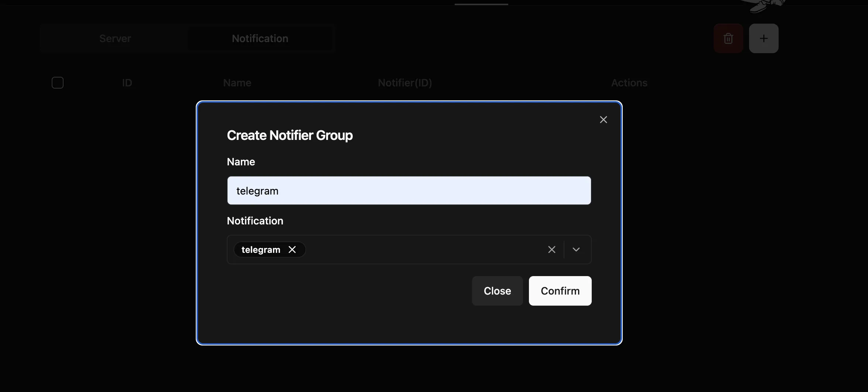Click the Name column header in table

coord(237,83)
